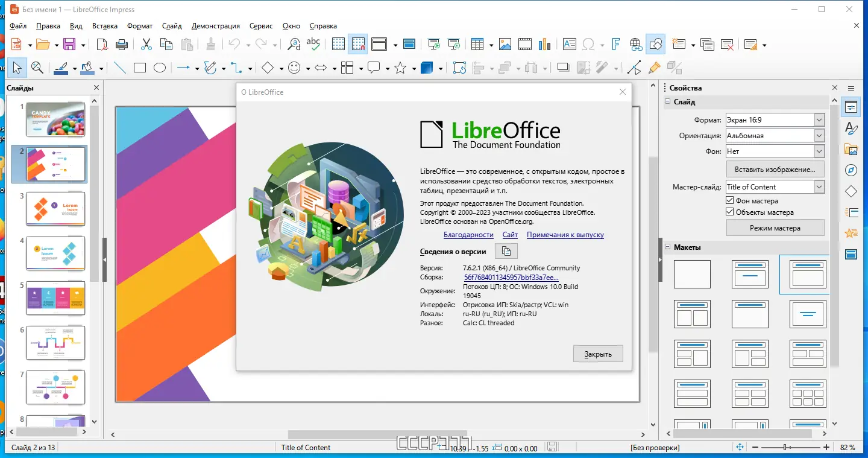Screen dimensions: 868x458
Task: Click the Fontwork F icon
Action: click(616, 44)
